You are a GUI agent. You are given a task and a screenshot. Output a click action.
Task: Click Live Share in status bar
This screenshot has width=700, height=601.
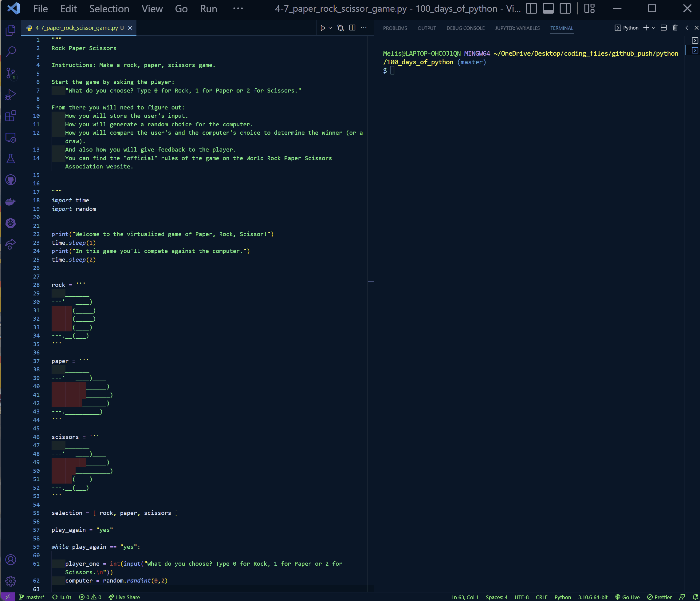pos(124,597)
